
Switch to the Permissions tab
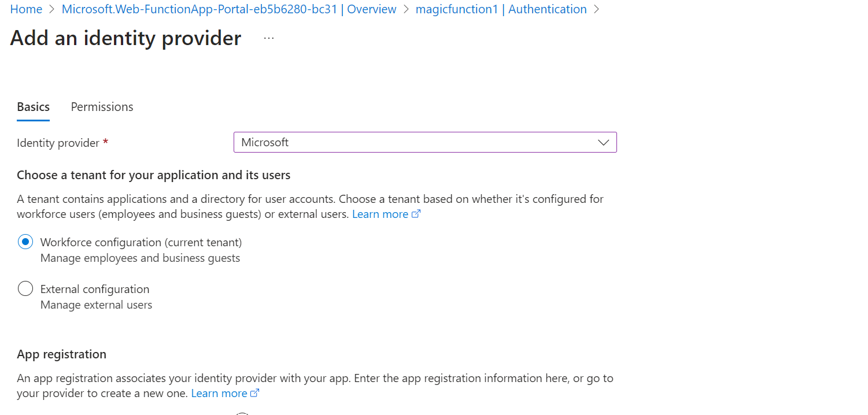coord(102,106)
